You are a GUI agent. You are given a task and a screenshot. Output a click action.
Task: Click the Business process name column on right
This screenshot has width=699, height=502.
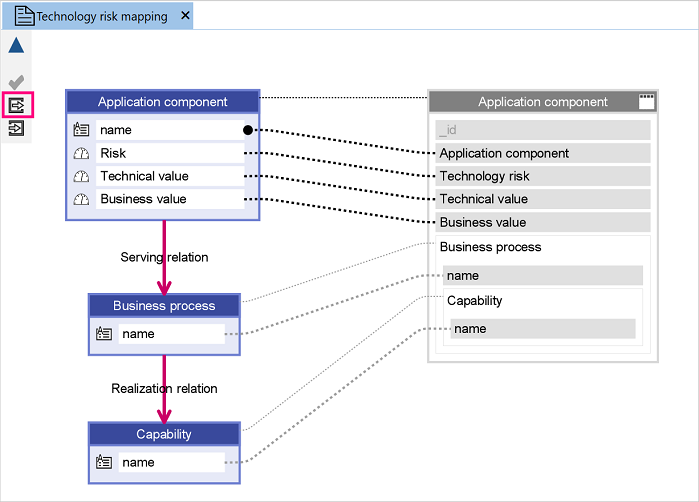point(543,276)
